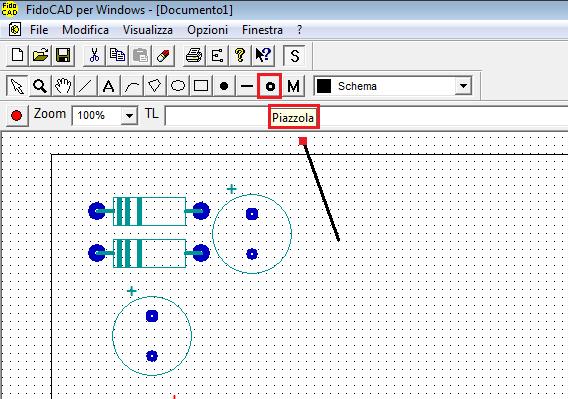
Task: Click the scissors cut icon
Action: (94, 55)
